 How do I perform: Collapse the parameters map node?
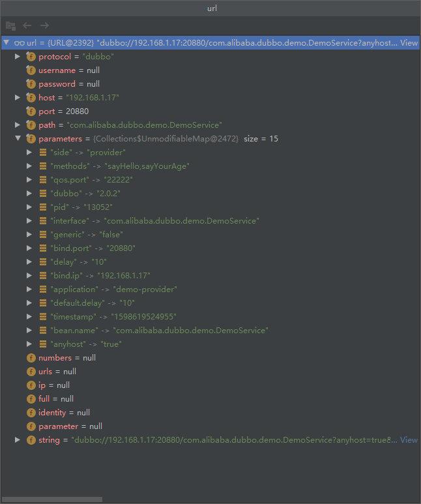coord(18,138)
